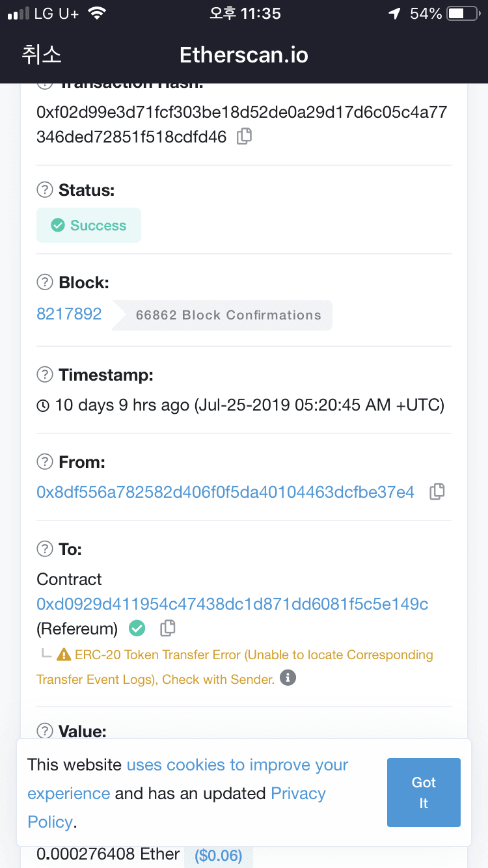Open the info icon after Check with Sender
The height and width of the screenshot is (868, 488).
point(288,678)
